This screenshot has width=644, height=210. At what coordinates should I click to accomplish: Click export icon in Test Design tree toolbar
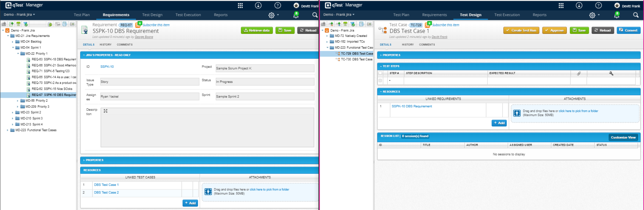coord(361,24)
